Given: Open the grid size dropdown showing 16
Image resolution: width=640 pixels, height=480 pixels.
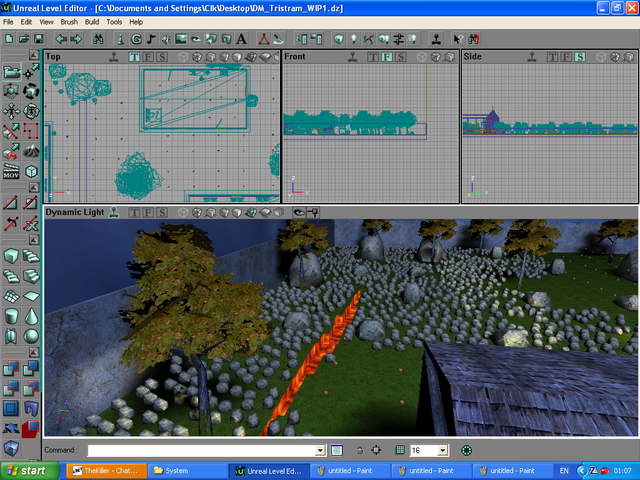Looking at the screenshot, I should tap(442, 451).
